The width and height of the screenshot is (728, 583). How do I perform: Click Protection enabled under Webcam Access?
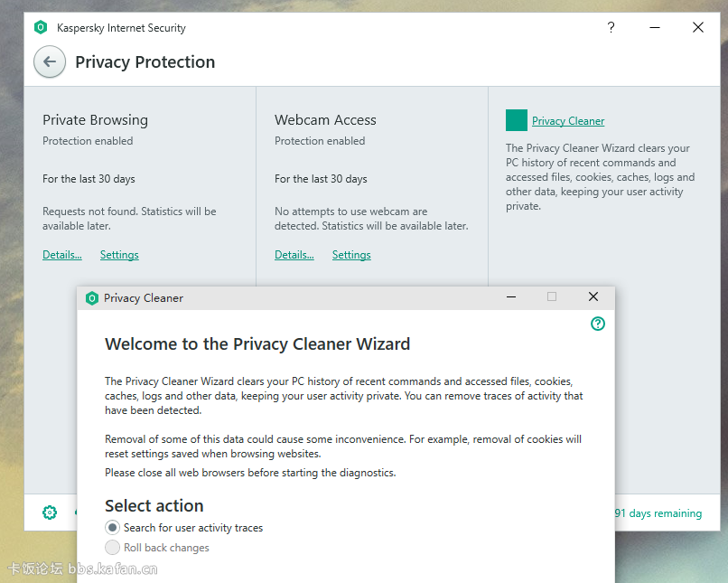(320, 141)
